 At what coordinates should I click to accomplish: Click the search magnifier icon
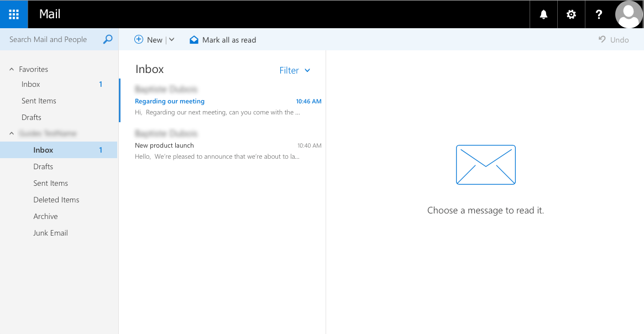108,39
